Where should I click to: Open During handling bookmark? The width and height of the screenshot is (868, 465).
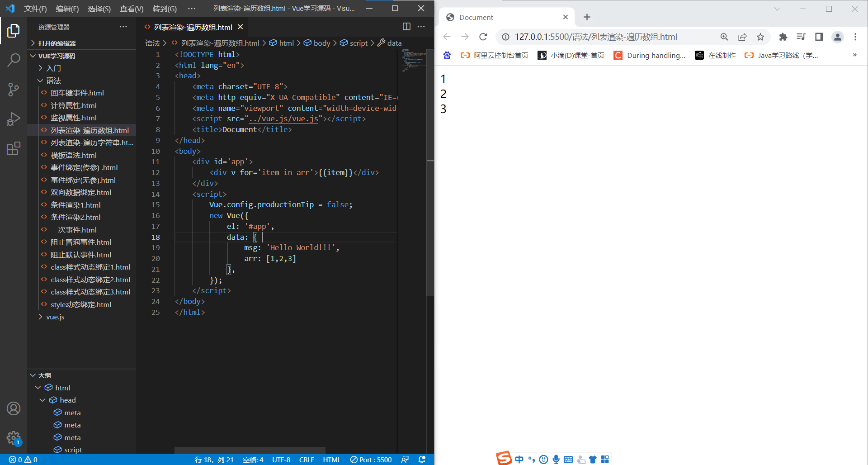click(x=650, y=55)
